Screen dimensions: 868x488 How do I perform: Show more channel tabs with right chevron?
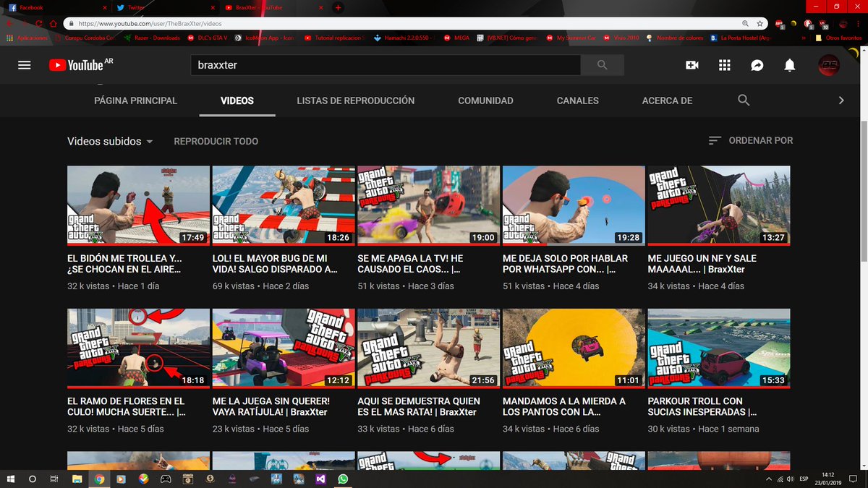click(841, 100)
